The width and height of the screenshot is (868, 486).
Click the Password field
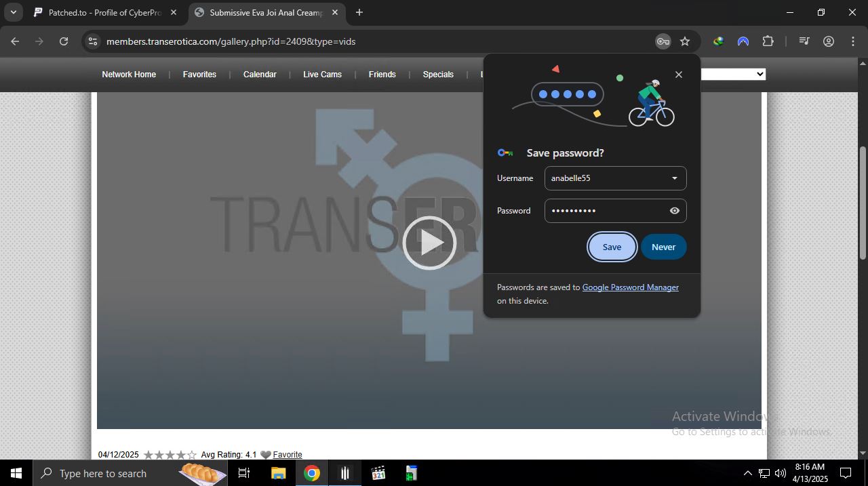615,211
